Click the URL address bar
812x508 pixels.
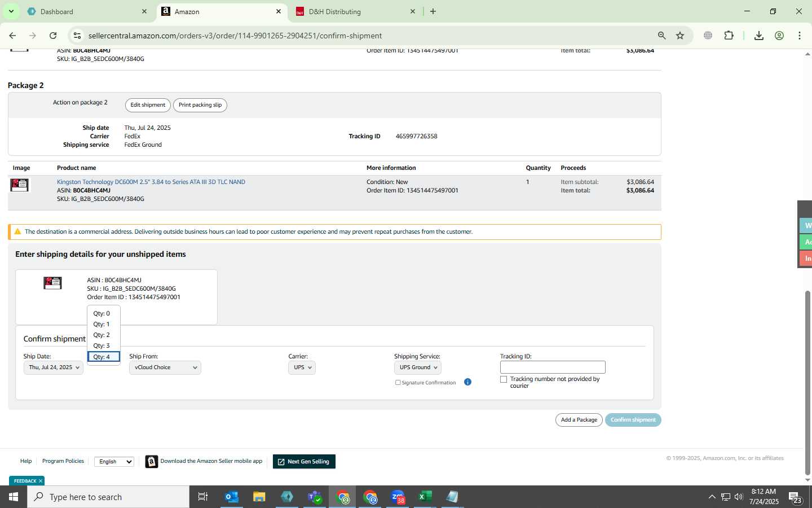pyautogui.click(x=367, y=36)
